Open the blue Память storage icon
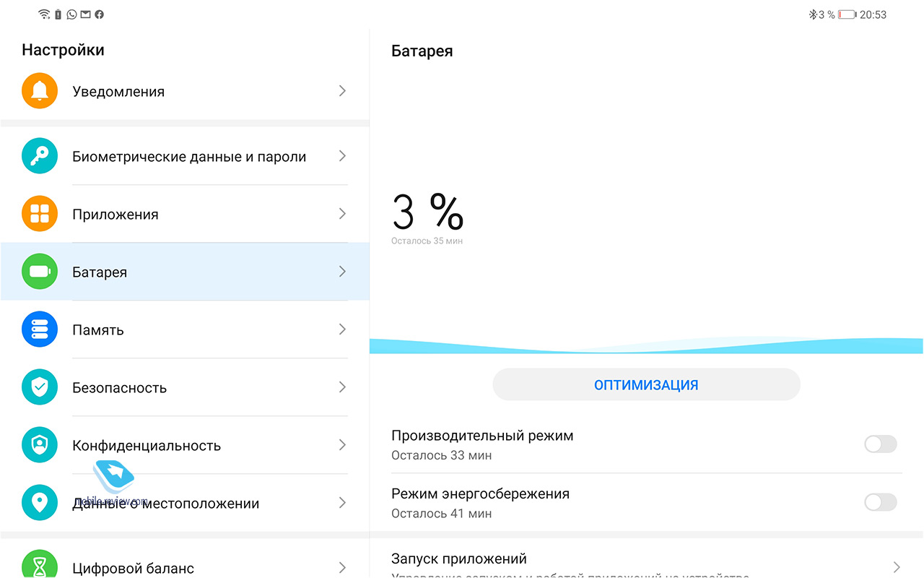 point(40,329)
